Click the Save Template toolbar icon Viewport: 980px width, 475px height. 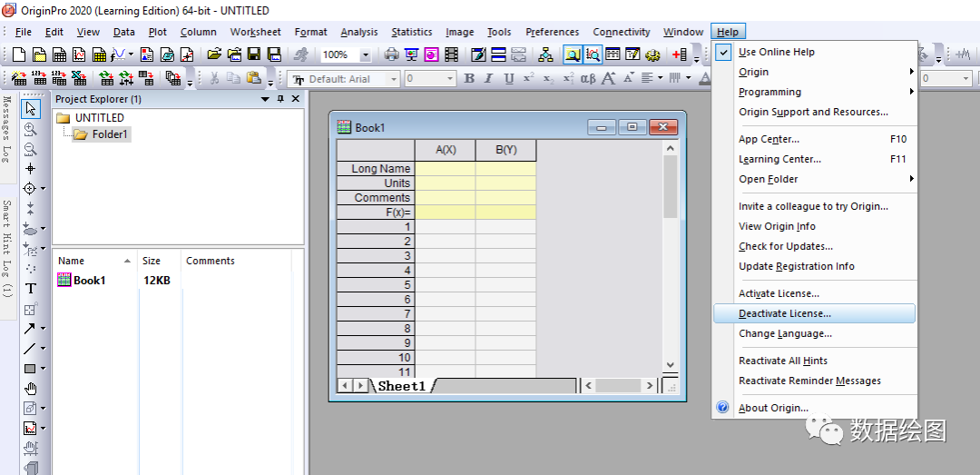(x=274, y=54)
